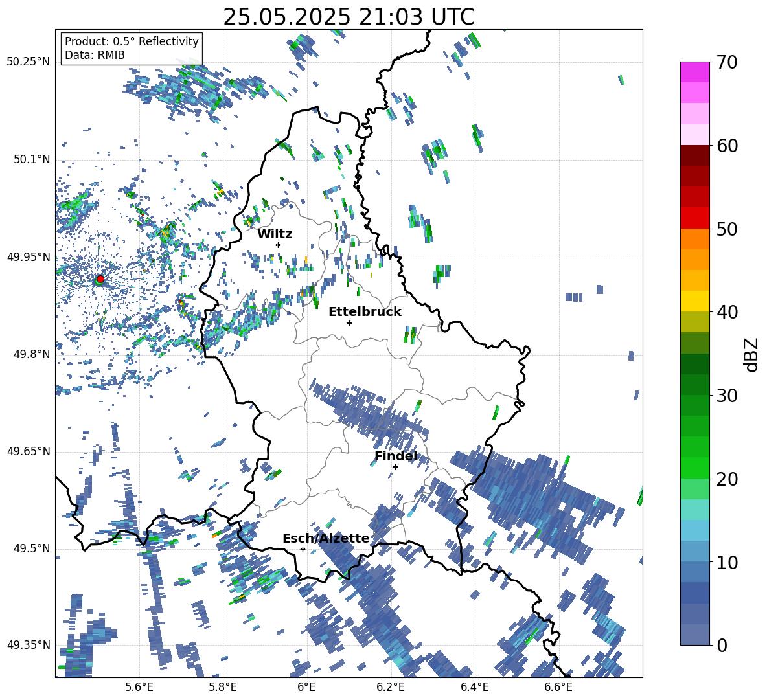Select the Ettelbruck city label

pyautogui.click(x=365, y=312)
